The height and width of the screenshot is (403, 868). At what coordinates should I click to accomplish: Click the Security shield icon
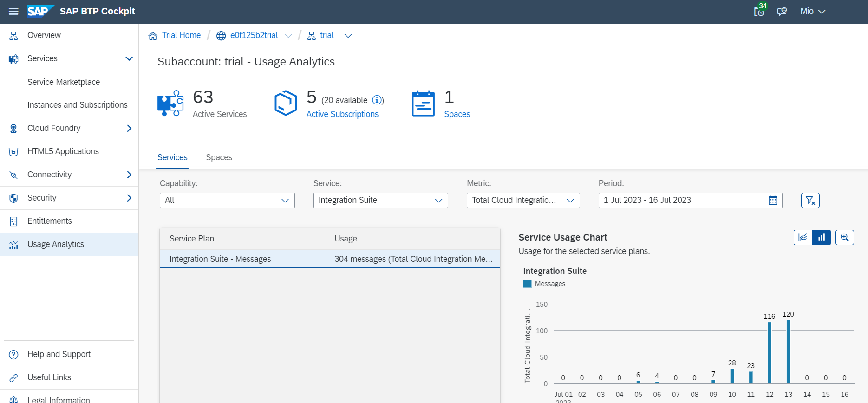[x=13, y=198]
